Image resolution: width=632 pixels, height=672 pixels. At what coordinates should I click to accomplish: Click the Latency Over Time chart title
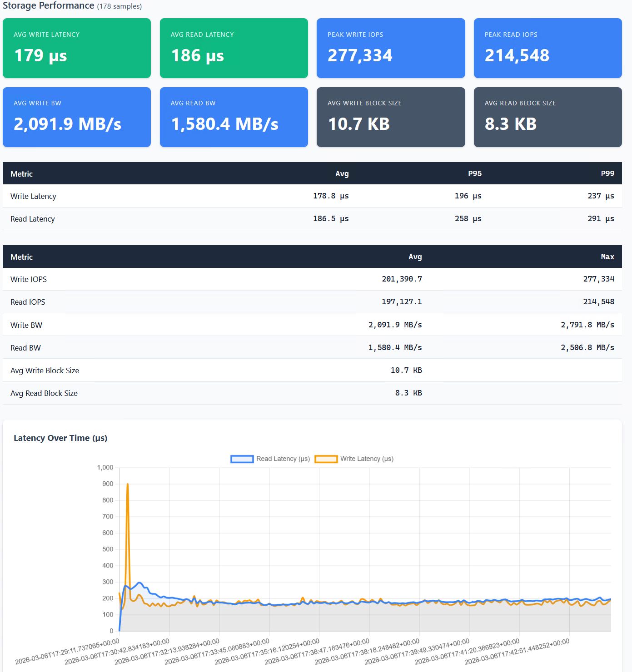(60, 438)
